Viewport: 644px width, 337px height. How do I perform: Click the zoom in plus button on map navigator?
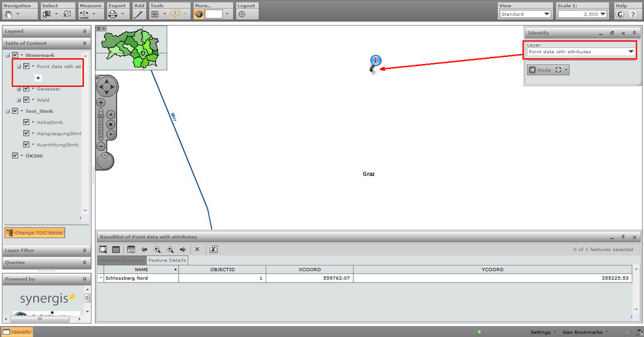click(x=101, y=102)
